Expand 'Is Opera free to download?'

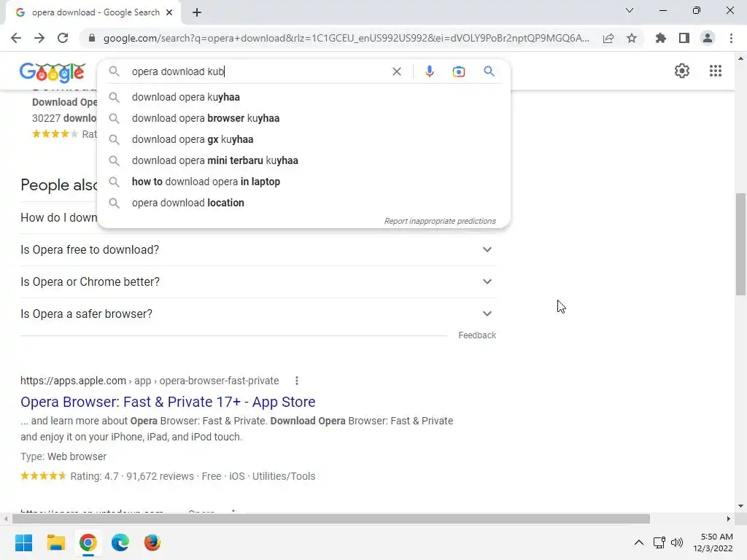click(x=258, y=249)
